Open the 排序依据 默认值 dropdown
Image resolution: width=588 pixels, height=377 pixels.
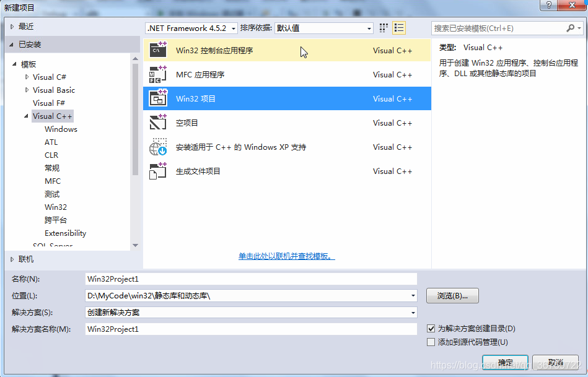click(323, 28)
